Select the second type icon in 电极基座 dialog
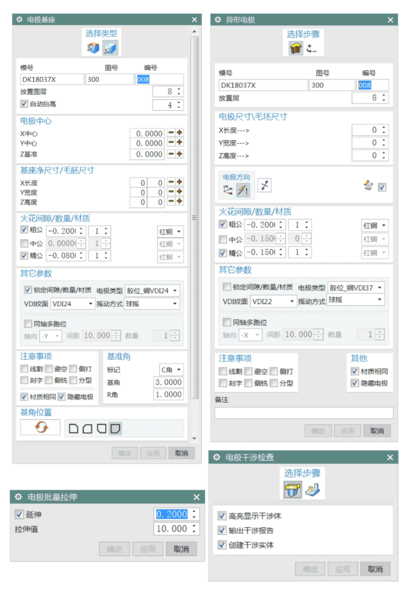 pyautogui.click(x=110, y=48)
